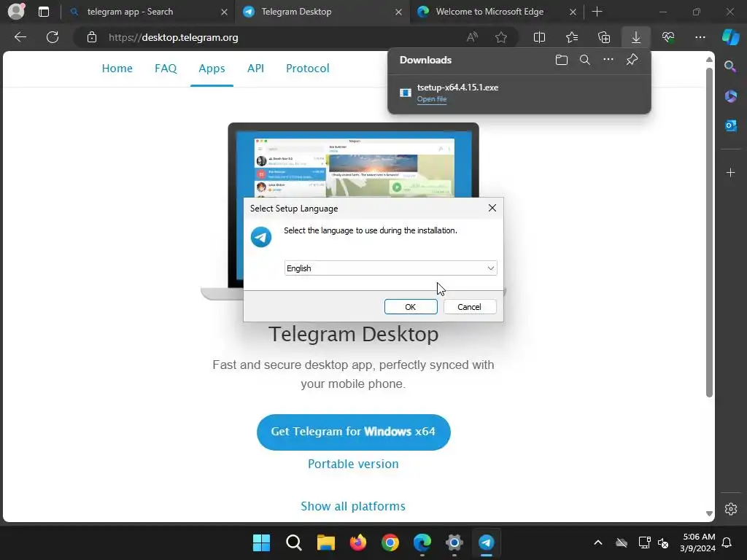Click the page vertical scrollbar thumb
This screenshot has height=560, width=747.
coord(709,232)
